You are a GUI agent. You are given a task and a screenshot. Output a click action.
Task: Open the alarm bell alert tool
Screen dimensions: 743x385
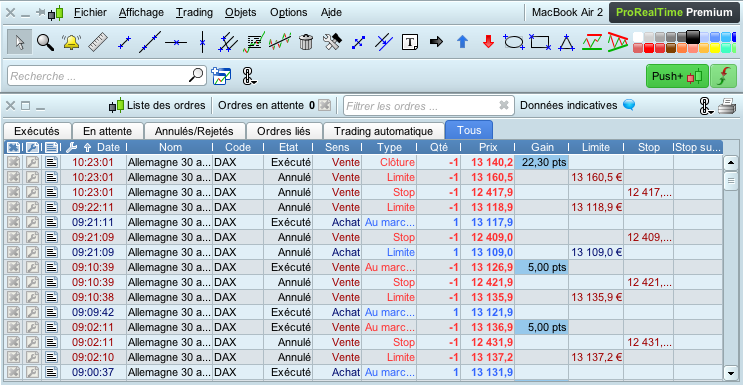[x=71, y=42]
